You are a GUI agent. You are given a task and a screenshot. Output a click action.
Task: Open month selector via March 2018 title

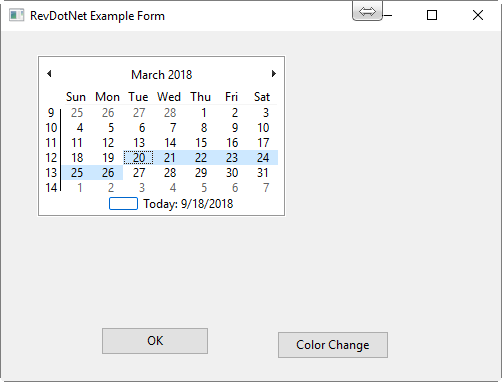(x=162, y=74)
